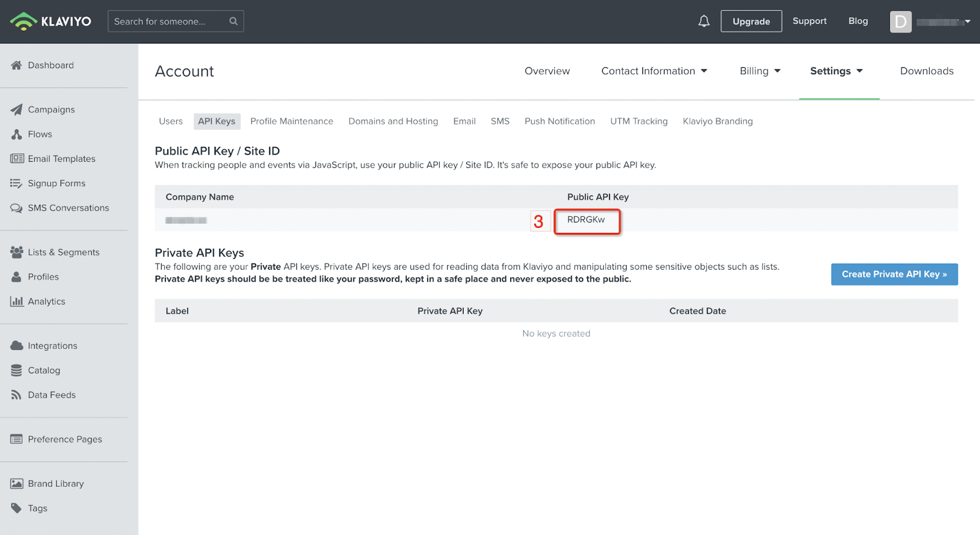This screenshot has width=980, height=535.
Task: Open Dashboard from the sidebar
Action: click(x=51, y=65)
